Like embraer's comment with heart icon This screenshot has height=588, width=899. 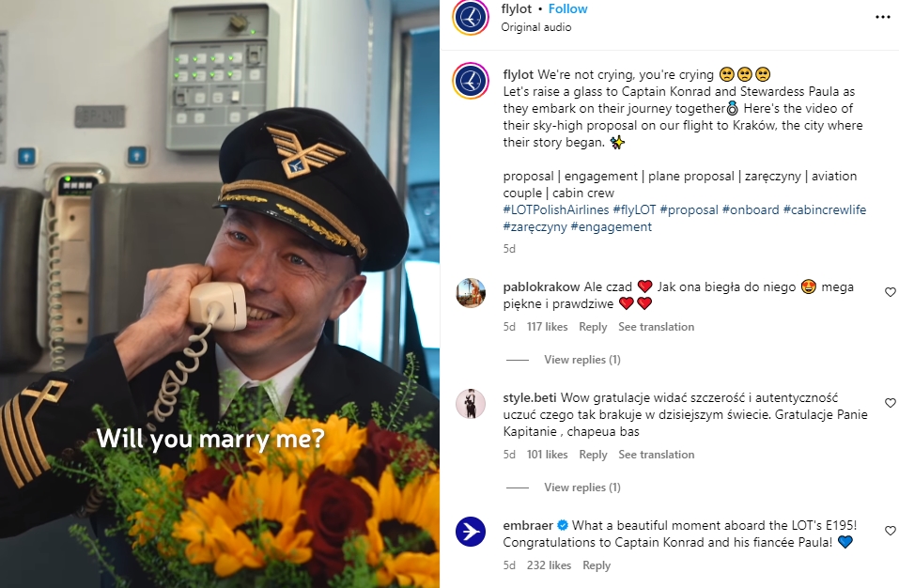pyautogui.click(x=890, y=531)
